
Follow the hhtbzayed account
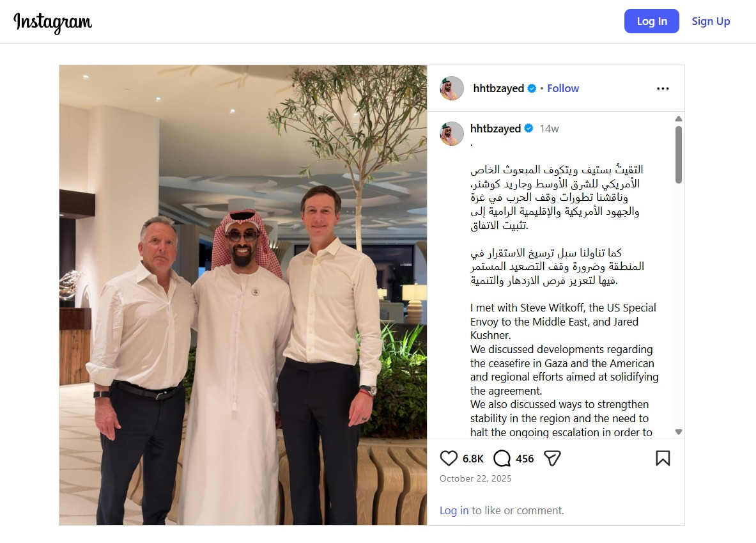point(562,88)
